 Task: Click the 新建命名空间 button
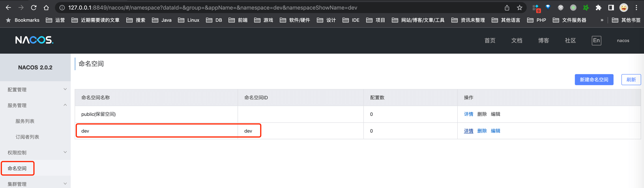(x=594, y=80)
